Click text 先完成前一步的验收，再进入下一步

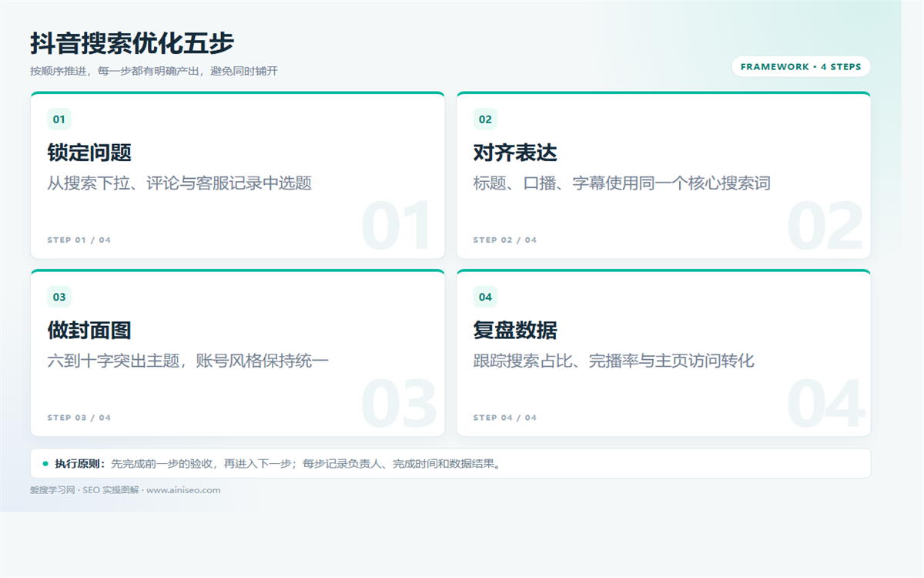pos(202,464)
